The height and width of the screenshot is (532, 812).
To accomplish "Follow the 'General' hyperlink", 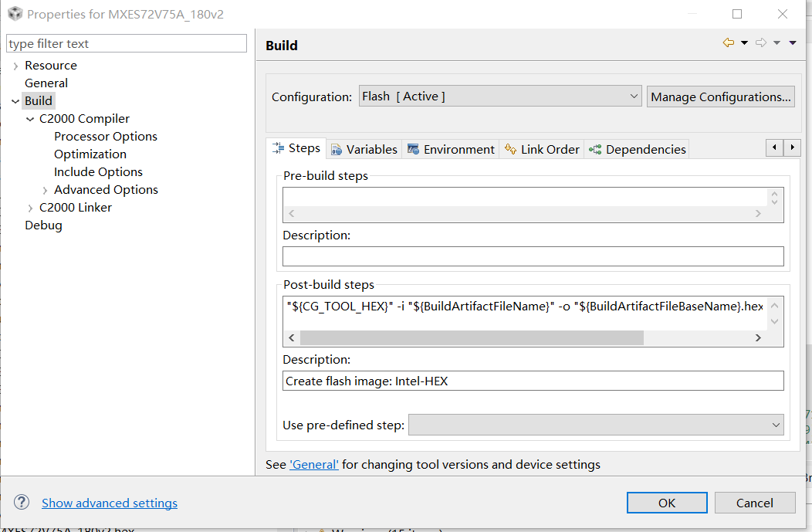I will coord(313,465).
